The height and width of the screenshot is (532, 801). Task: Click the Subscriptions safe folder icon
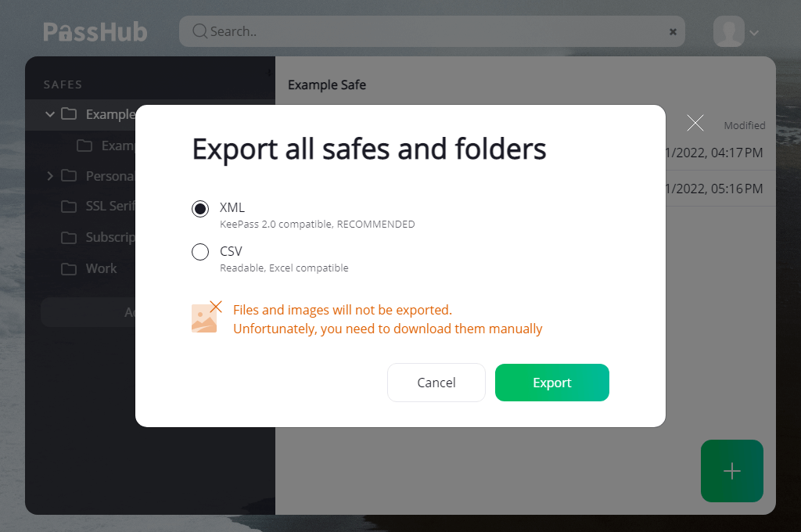69,238
